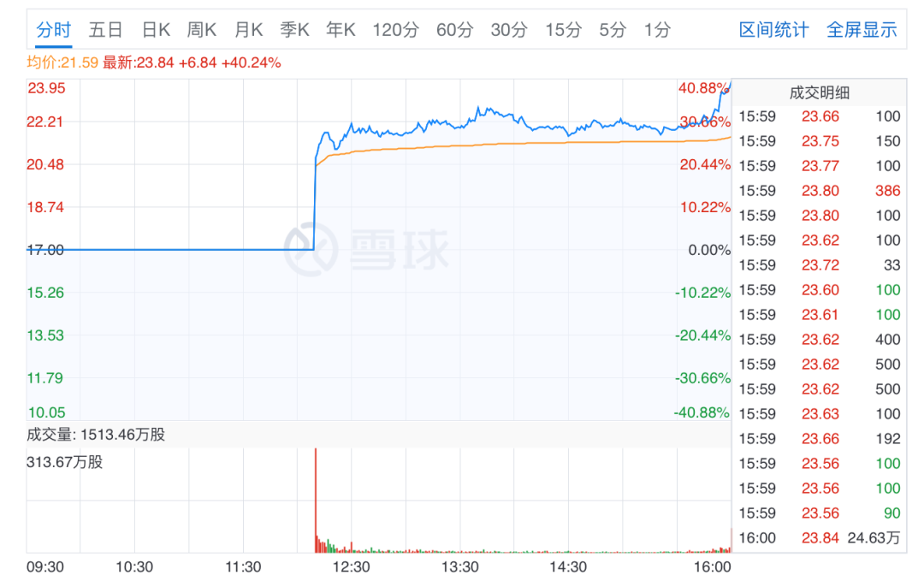924x587 pixels.
Task: Click the 成交明细 panel header
Action: pos(819,93)
